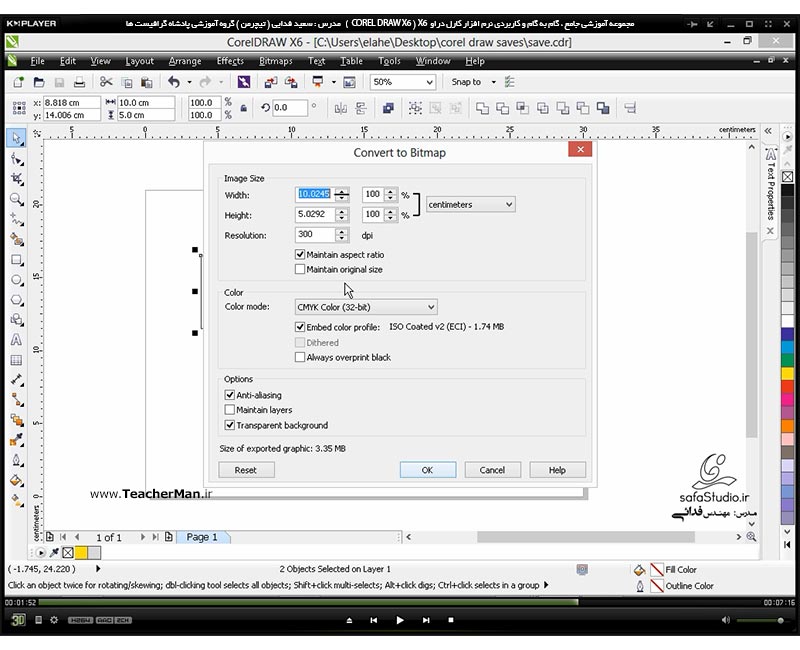Click the Open folder toolbar icon

click(x=39, y=82)
